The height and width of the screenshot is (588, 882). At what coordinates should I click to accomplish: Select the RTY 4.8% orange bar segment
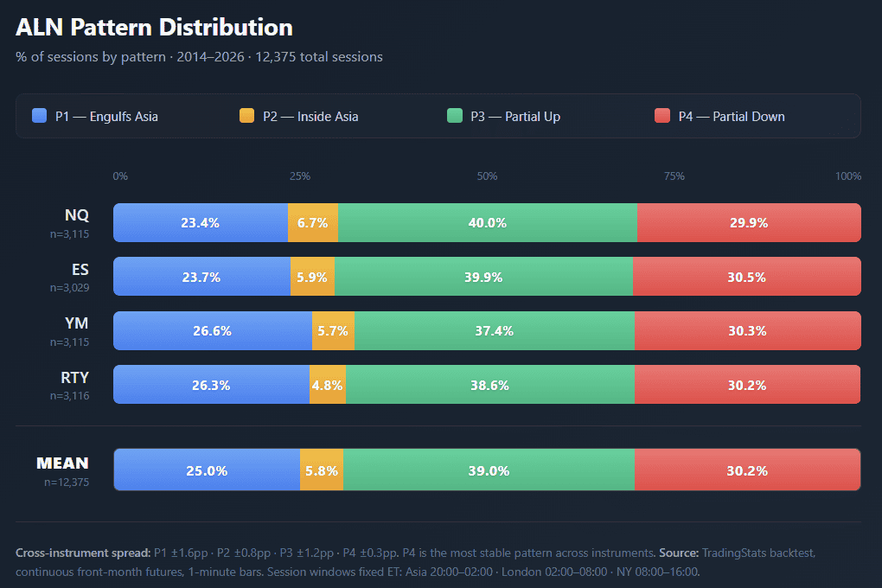328,385
